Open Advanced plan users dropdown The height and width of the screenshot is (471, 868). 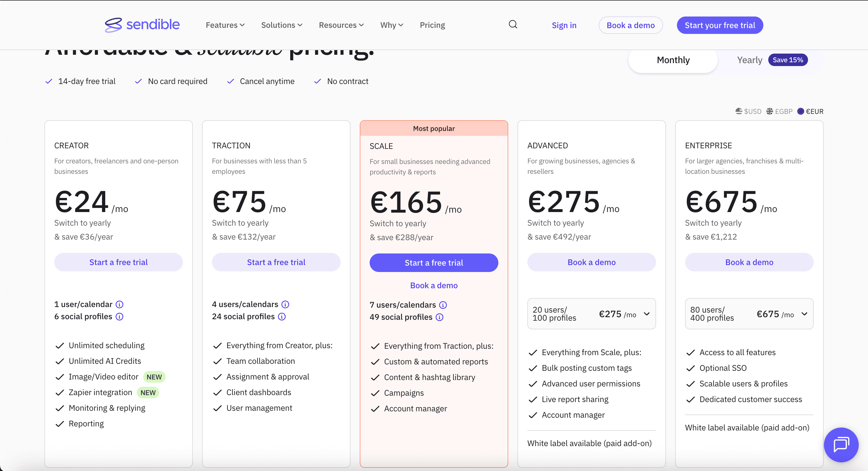[591, 314]
